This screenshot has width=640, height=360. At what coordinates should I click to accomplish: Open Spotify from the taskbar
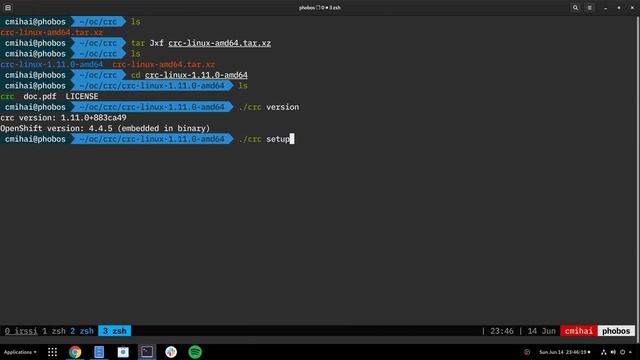pos(195,352)
